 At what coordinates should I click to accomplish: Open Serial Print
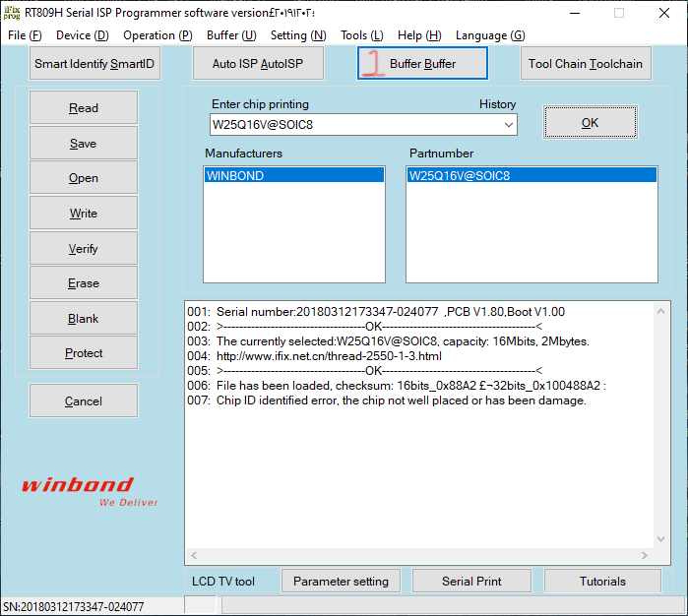click(471, 581)
